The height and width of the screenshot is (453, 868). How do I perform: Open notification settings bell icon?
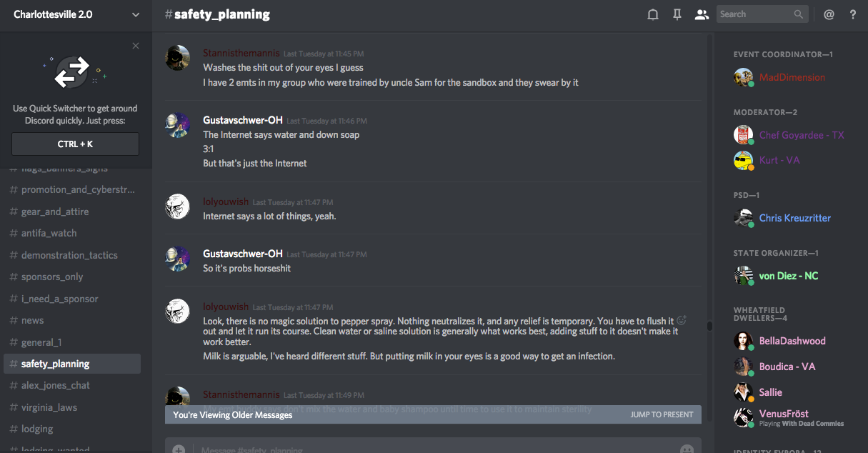click(x=652, y=14)
